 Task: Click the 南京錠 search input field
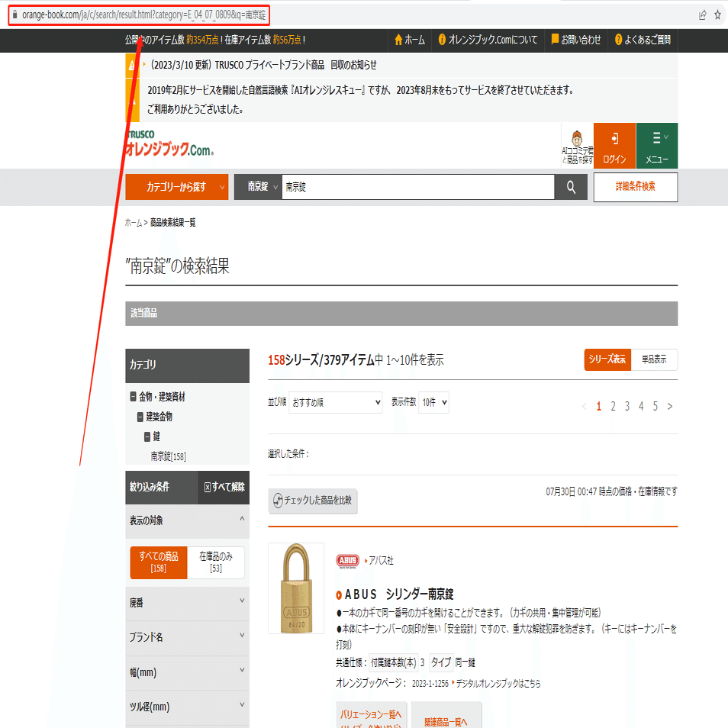pos(418,187)
